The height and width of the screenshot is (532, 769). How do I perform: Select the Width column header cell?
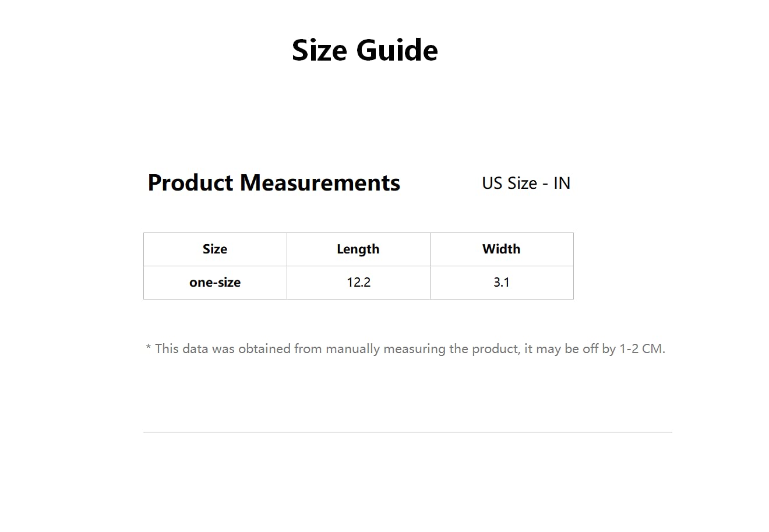pos(502,249)
